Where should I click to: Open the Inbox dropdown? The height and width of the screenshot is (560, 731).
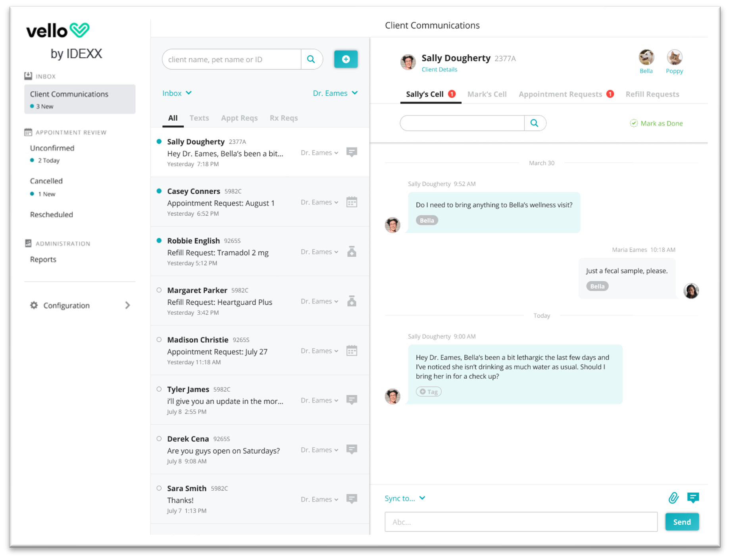177,93
